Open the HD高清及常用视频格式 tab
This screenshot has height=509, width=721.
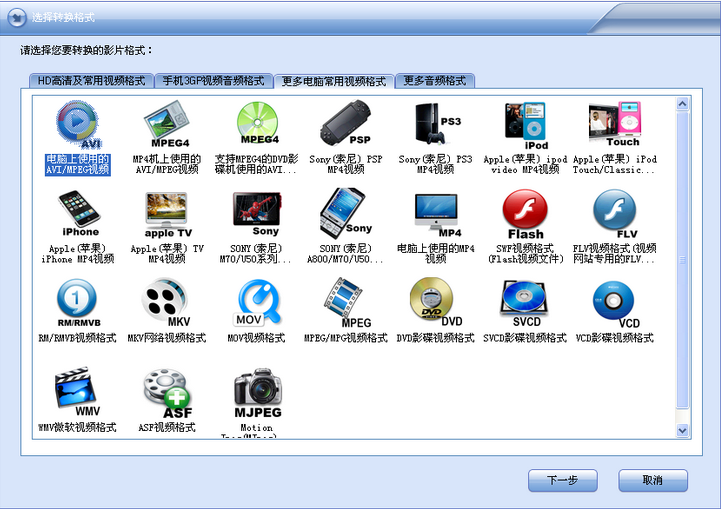(92, 81)
